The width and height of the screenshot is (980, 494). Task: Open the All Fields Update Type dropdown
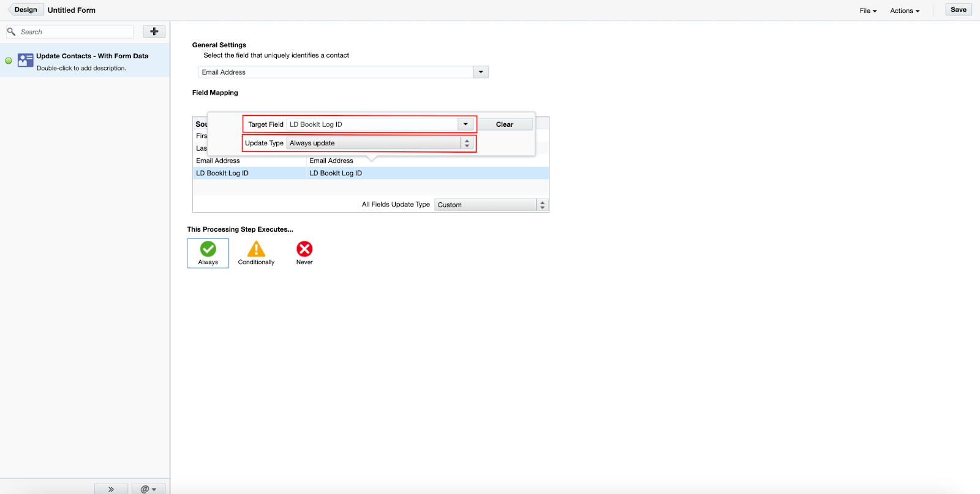pyautogui.click(x=542, y=205)
